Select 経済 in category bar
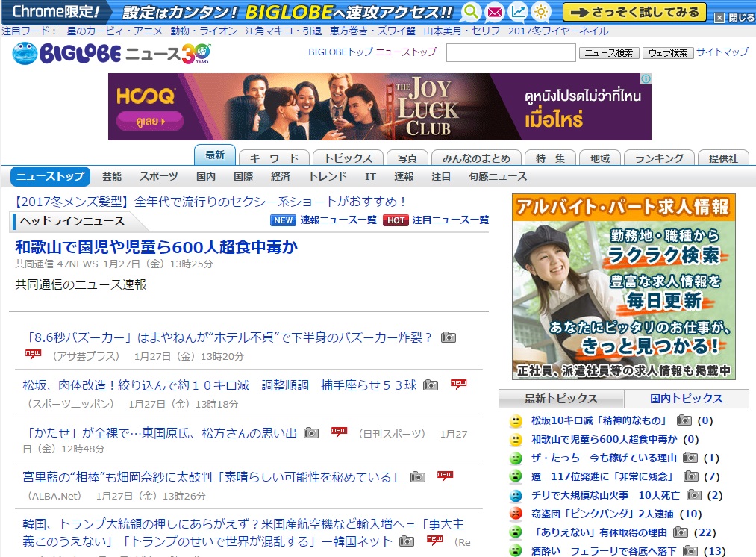The height and width of the screenshot is (557, 756). point(281,176)
